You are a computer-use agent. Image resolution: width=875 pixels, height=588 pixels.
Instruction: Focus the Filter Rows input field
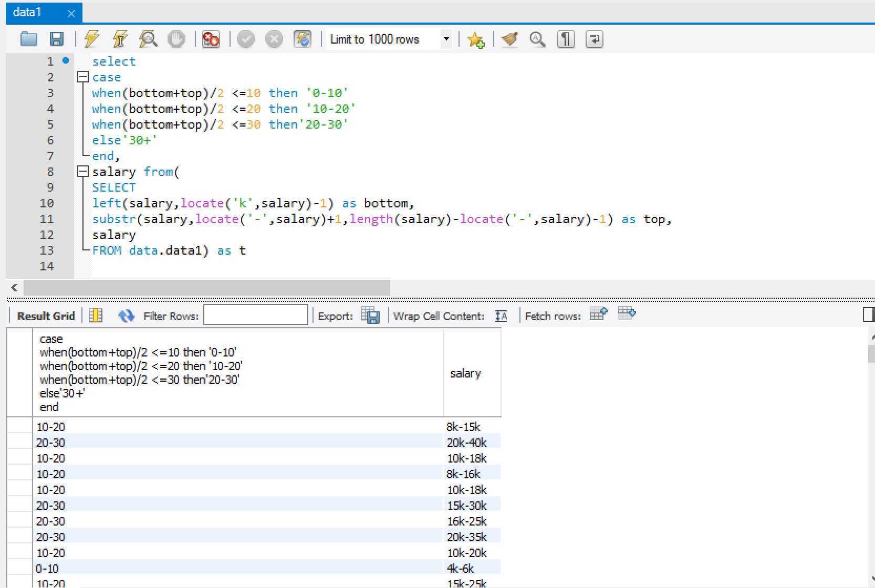point(256,315)
